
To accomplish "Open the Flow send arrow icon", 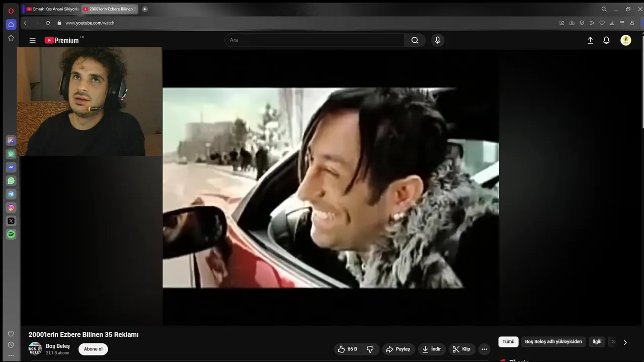I will (592, 23).
